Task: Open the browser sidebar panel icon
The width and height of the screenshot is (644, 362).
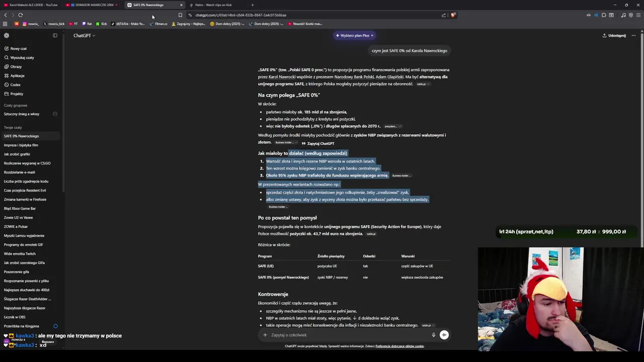Action: click(x=611, y=15)
